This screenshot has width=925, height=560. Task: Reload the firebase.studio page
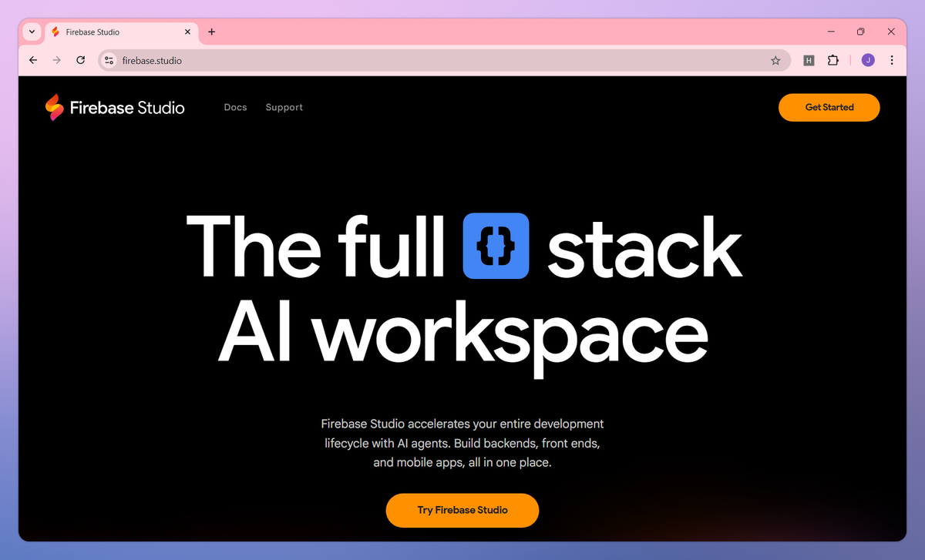point(80,59)
